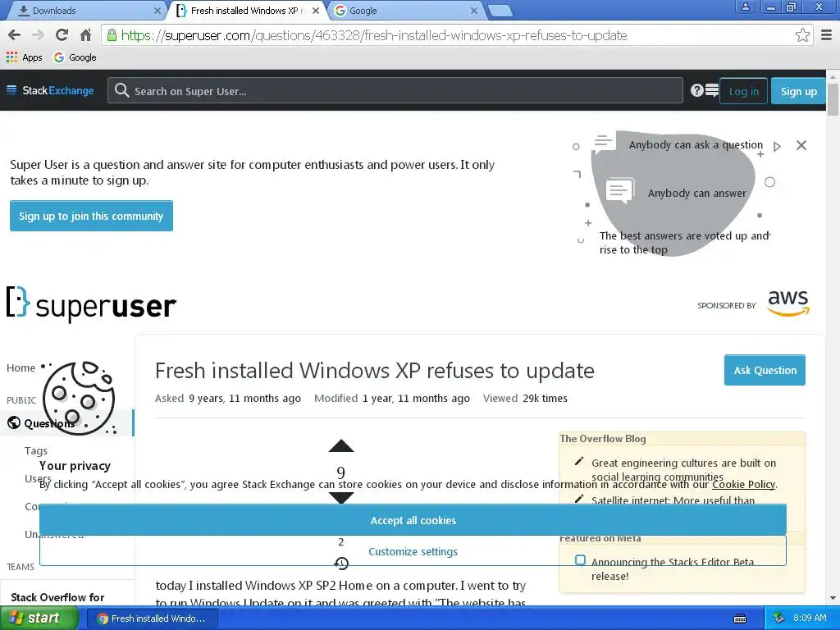The width and height of the screenshot is (840, 630).
Task: Reload the page with the refresh icon
Action: 62,35
